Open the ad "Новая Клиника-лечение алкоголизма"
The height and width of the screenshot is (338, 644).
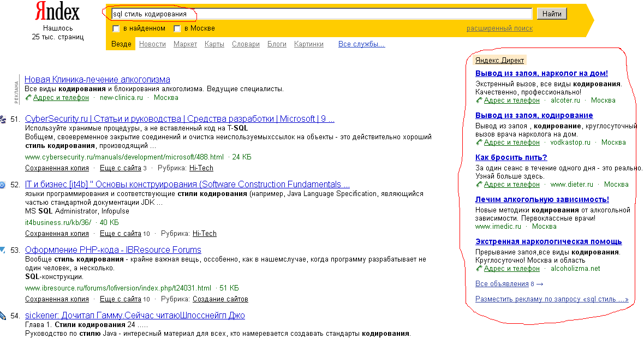[x=97, y=79]
